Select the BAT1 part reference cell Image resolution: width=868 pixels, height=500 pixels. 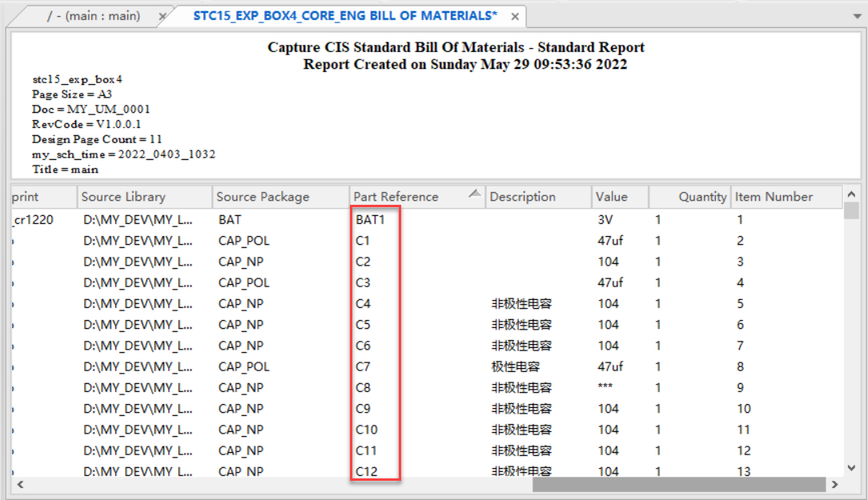coord(371,219)
